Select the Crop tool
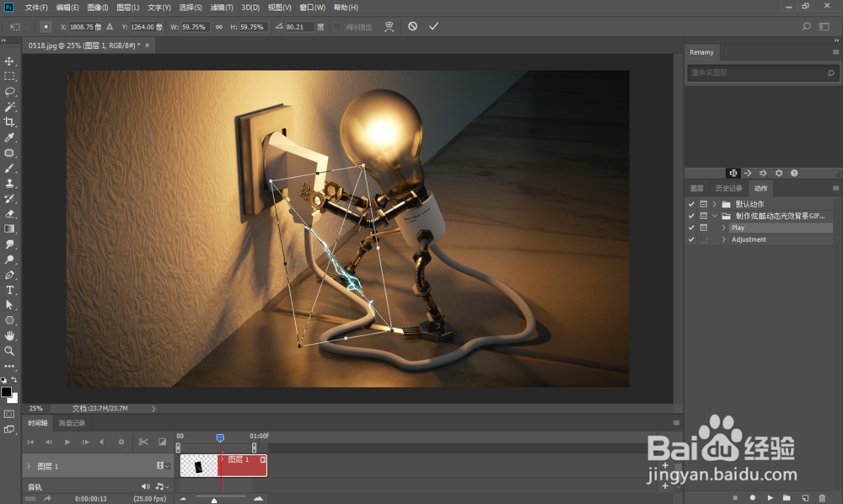 9,122
